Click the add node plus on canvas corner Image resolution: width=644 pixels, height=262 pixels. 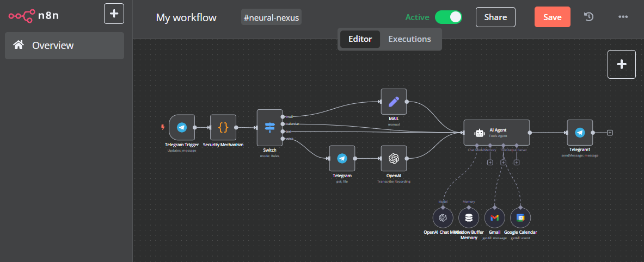[x=622, y=64]
